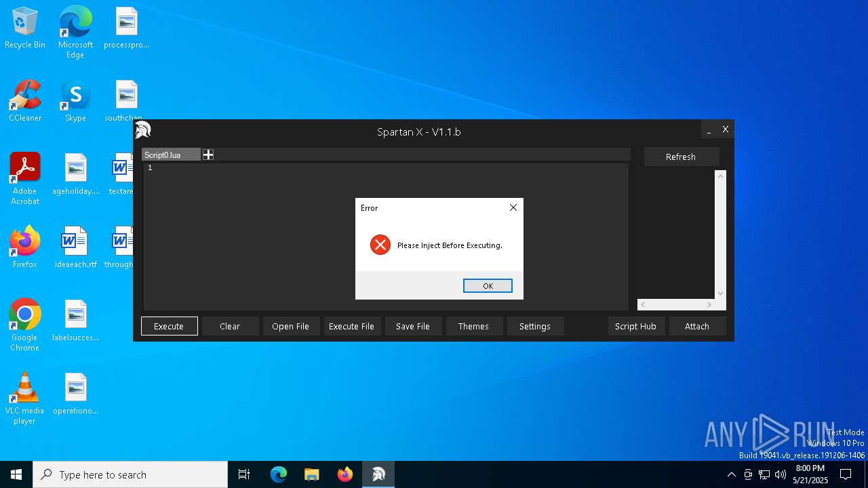Select the operationo desktop file
Viewport: 868px width, 488px height.
point(76,394)
